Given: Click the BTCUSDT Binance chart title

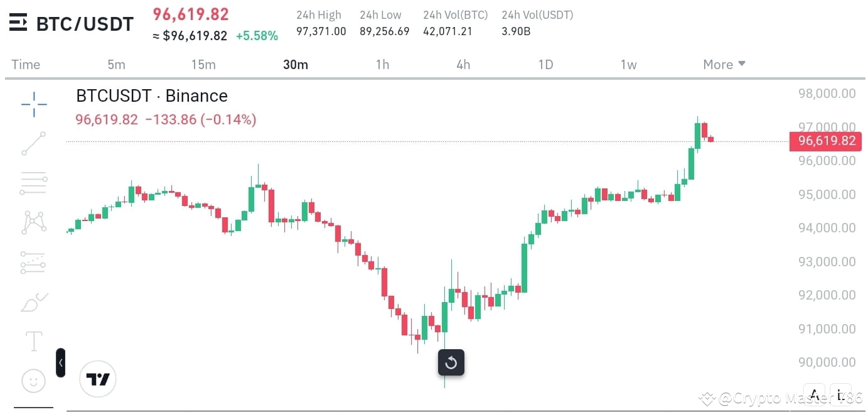Looking at the screenshot, I should click(x=151, y=95).
